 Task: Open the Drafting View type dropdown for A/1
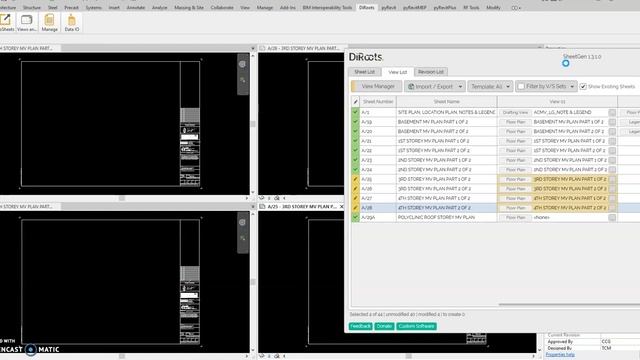coord(516,112)
